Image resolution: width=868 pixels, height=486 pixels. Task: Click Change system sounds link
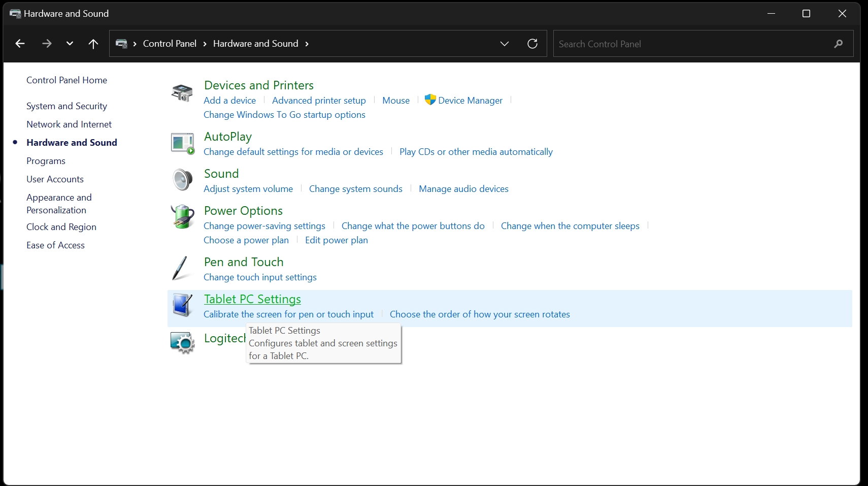355,189
